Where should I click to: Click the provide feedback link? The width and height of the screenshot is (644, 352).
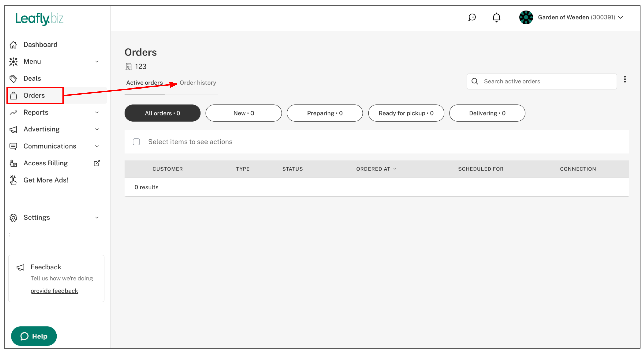click(54, 291)
